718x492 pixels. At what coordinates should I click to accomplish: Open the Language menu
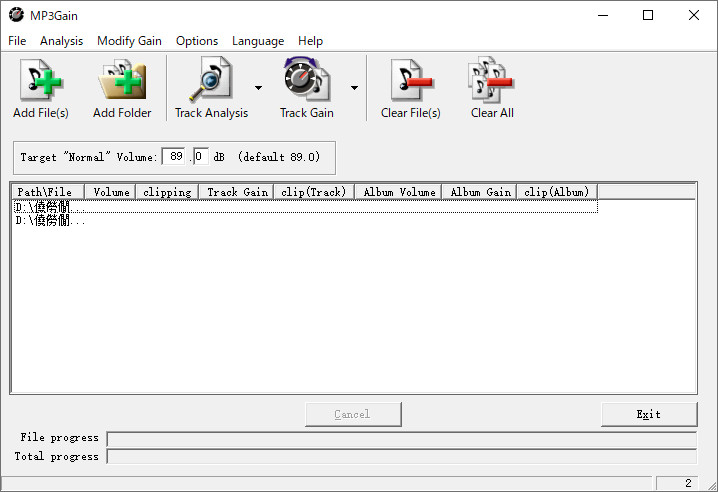click(258, 41)
